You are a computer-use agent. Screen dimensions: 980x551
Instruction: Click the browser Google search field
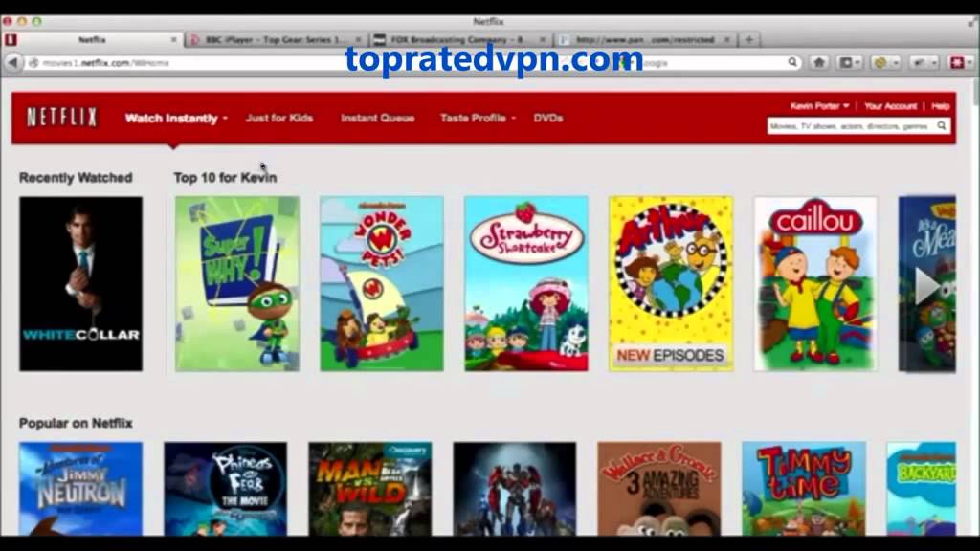(709, 63)
